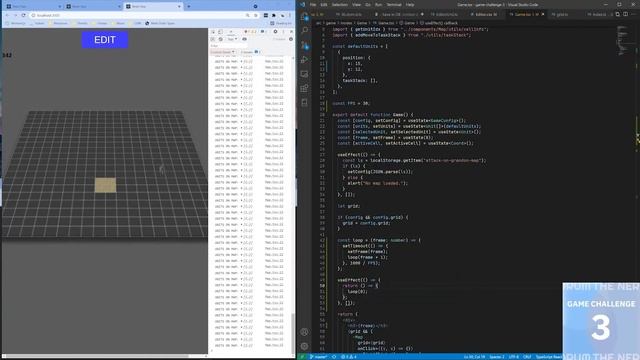Screen dimensions: 640x360
Task: Bookmark this page with the star icon
Action: click(256, 15)
